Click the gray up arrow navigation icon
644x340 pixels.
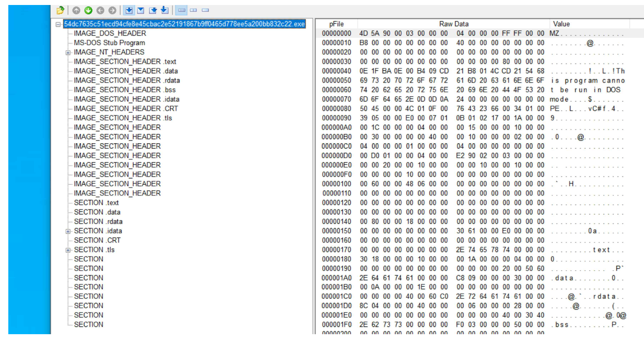pyautogui.click(x=76, y=10)
